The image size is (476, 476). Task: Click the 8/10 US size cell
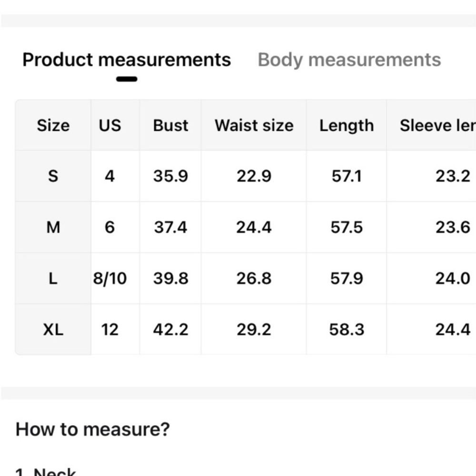110,278
